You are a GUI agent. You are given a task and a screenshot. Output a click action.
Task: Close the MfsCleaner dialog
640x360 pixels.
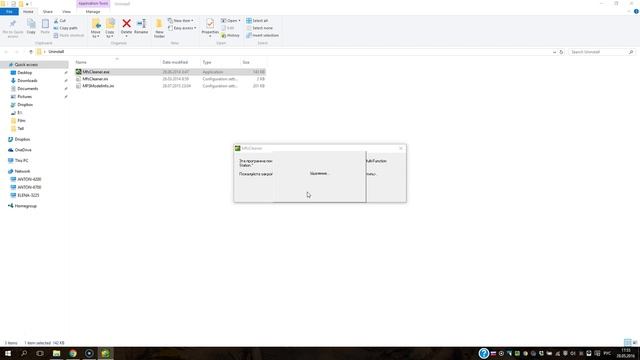coord(400,148)
